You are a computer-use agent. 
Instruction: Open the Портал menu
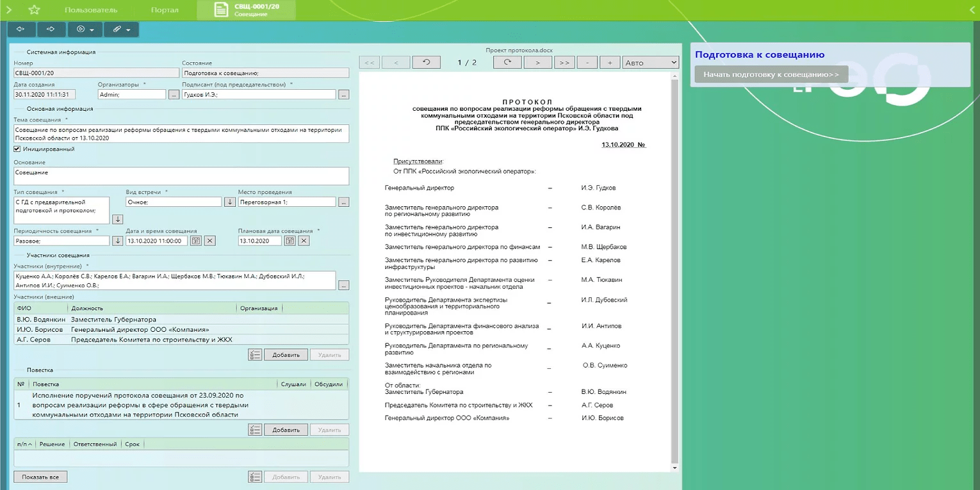coord(165,10)
